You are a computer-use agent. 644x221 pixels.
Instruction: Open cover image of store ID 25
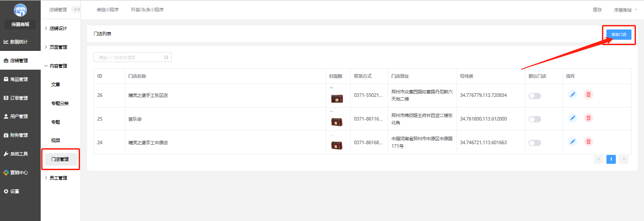(x=337, y=122)
